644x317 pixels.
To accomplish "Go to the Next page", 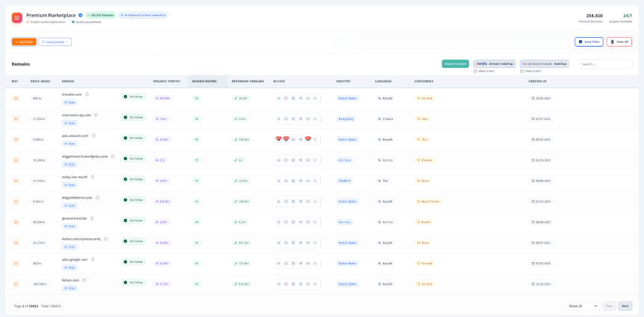I will 625,306.
